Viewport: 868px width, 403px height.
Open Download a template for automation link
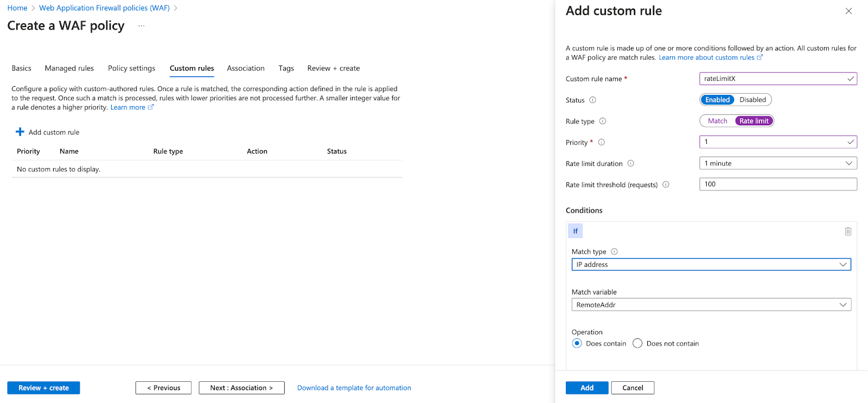[x=354, y=388]
